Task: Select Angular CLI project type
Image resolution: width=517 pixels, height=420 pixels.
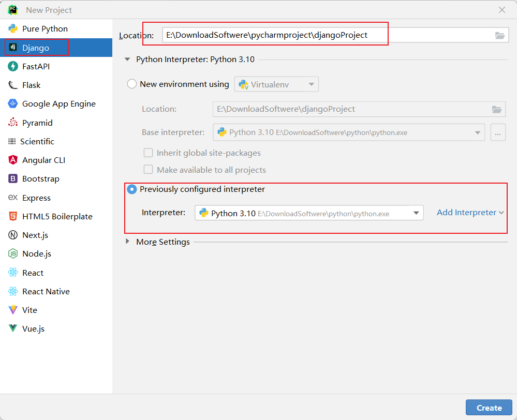Action: click(x=56, y=160)
